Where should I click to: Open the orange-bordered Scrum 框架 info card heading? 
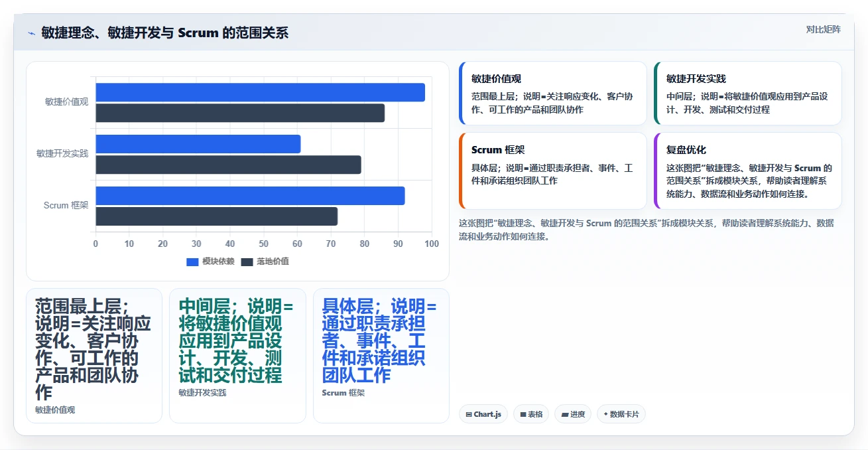(x=498, y=150)
